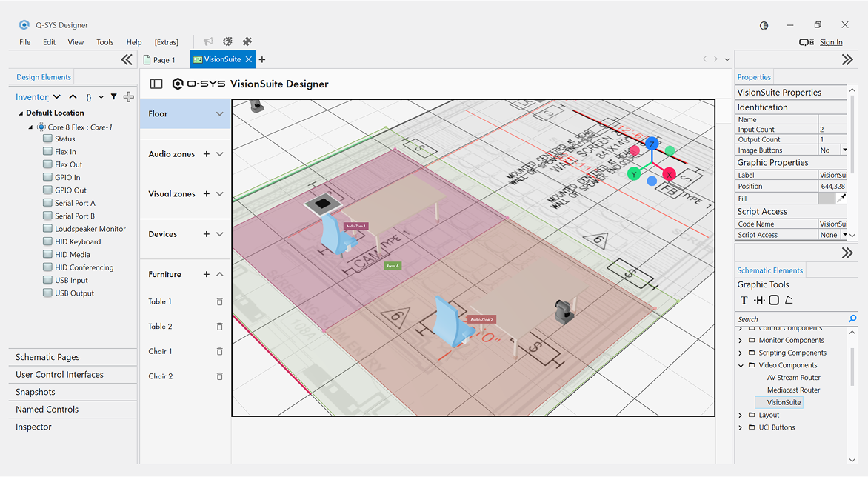The width and height of the screenshot is (868, 477).
Task: Pick fill color with the eyedropper icon
Action: [841, 199]
